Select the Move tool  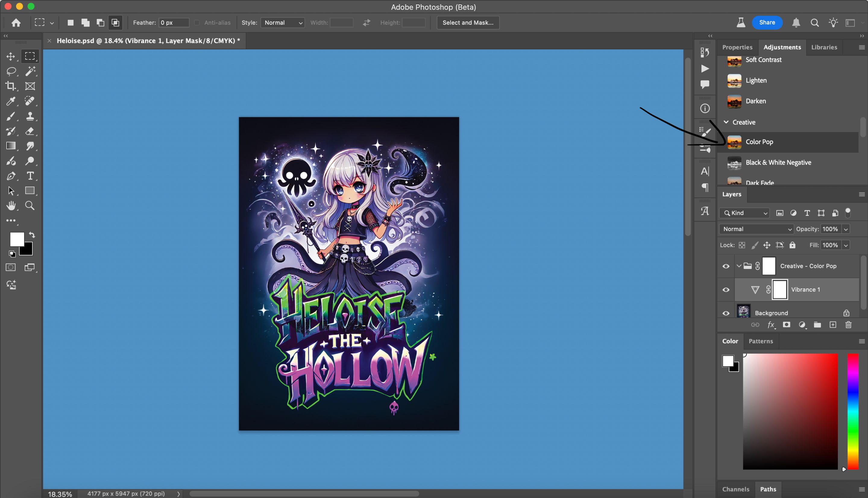click(11, 56)
